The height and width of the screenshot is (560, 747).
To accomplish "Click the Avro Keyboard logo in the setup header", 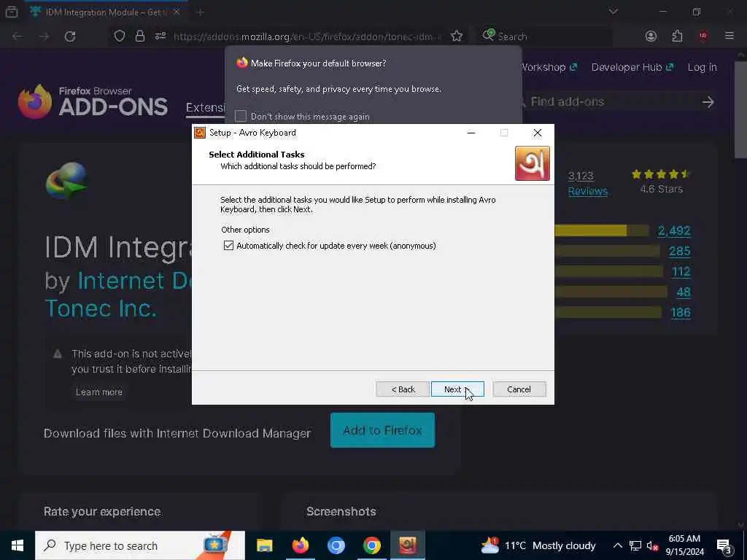I will pyautogui.click(x=532, y=163).
